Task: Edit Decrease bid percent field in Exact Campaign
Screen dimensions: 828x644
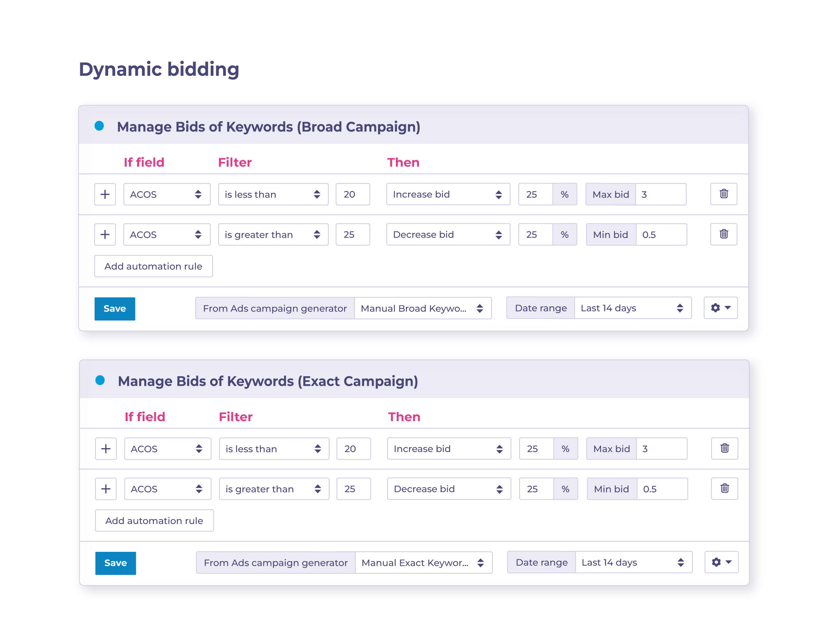Action: click(x=536, y=489)
